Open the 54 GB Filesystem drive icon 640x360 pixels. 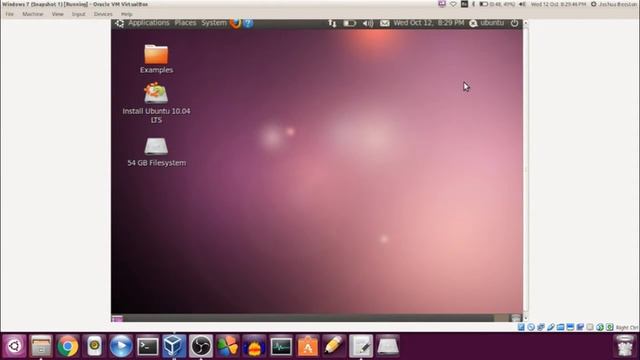tap(156, 152)
